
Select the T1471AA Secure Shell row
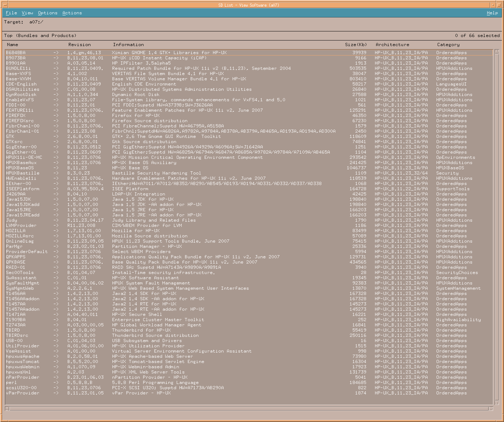pos(137,314)
